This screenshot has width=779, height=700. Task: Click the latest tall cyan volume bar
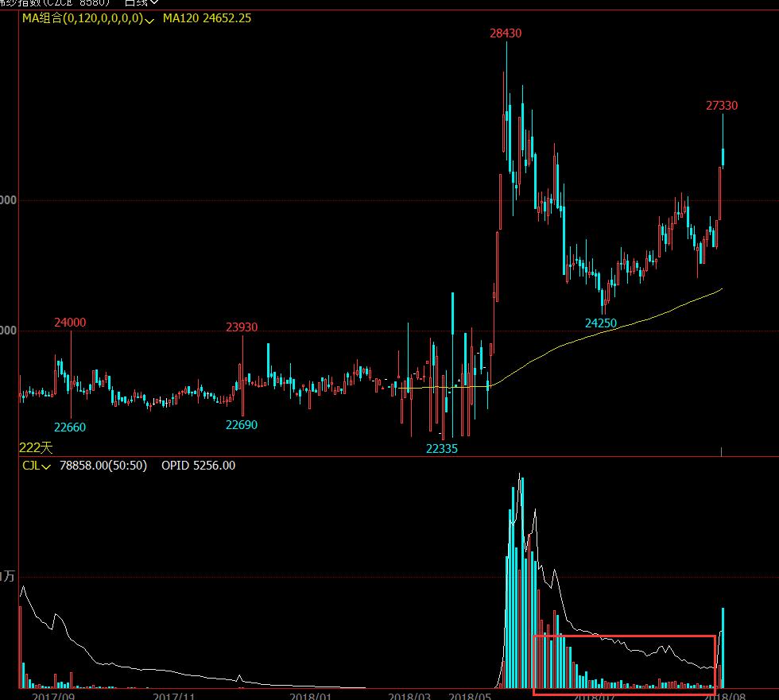(723, 648)
